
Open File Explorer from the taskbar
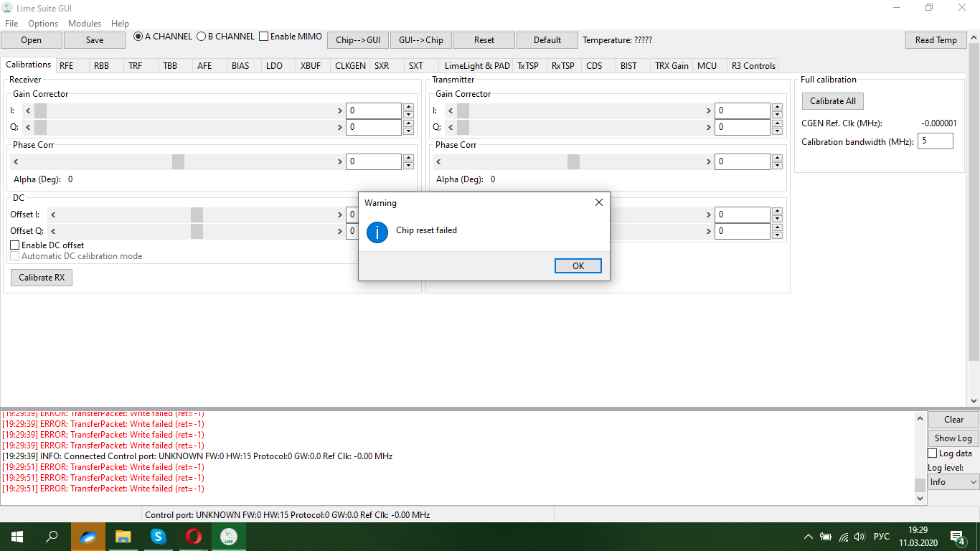pos(123,537)
